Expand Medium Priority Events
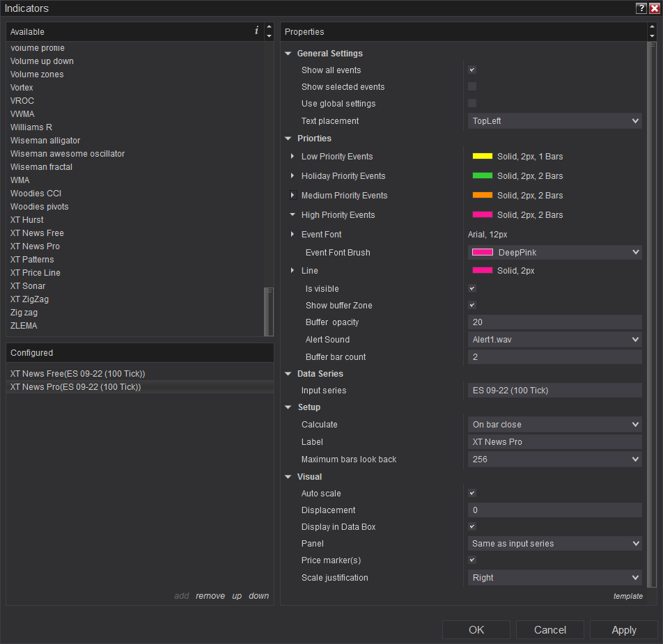663x644 pixels. pos(292,195)
